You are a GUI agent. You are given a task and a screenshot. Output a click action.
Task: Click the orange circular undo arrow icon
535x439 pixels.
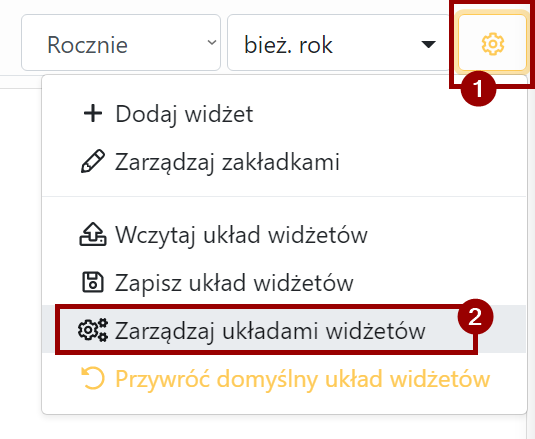pyautogui.click(x=93, y=378)
